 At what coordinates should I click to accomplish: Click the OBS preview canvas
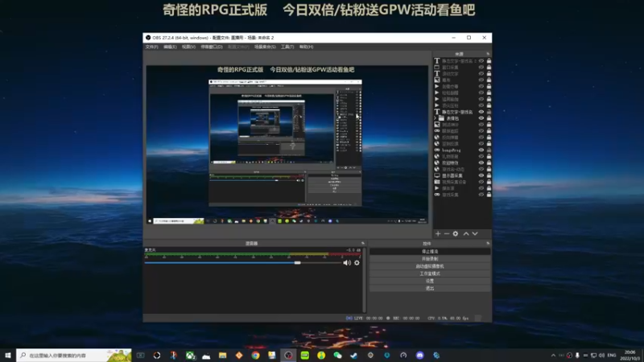(x=287, y=145)
